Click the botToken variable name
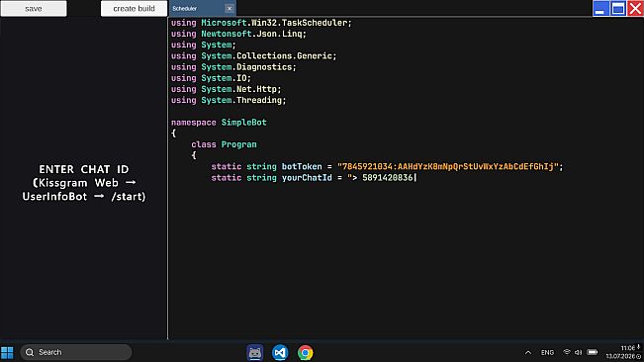 (x=302, y=166)
